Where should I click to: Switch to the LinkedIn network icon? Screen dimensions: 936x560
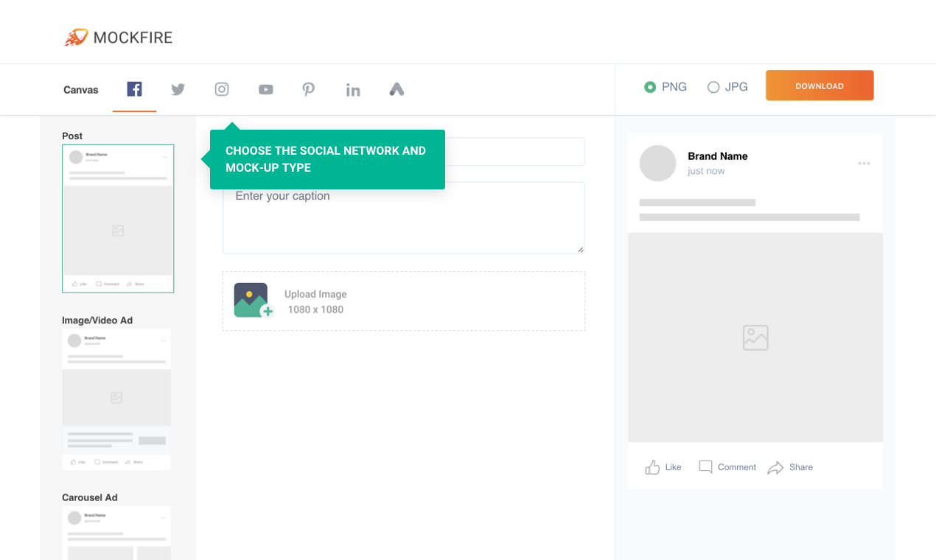coord(353,90)
